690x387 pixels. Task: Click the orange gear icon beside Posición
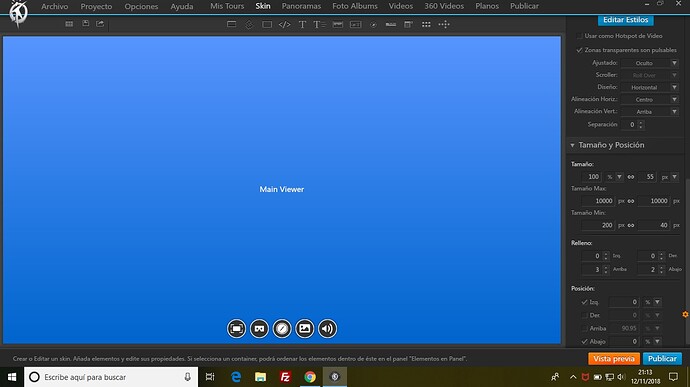coord(685,314)
